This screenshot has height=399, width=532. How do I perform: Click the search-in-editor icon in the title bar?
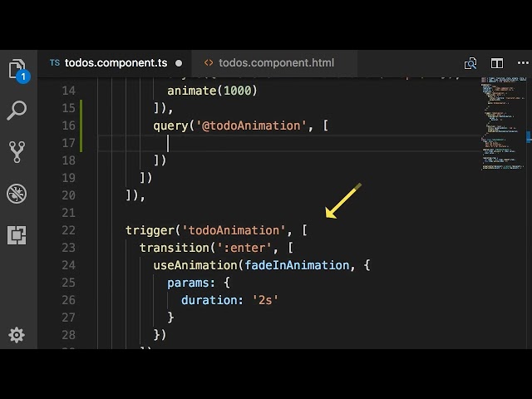pos(470,63)
